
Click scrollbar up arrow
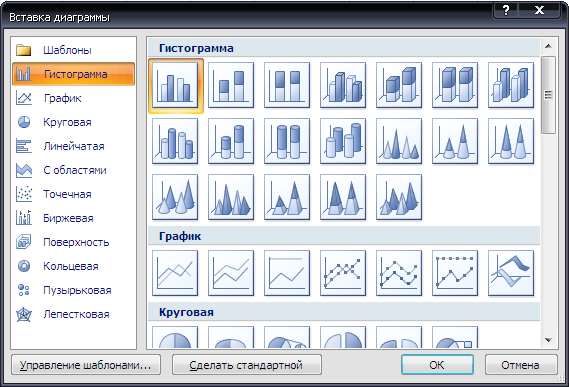click(548, 46)
